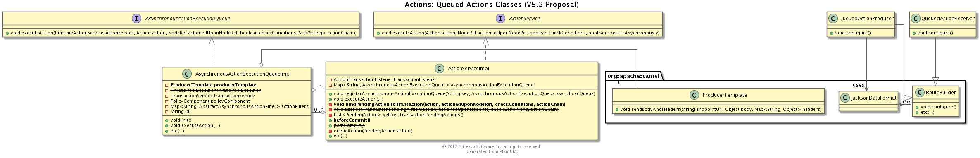Image resolution: width=980 pixels, height=158 pixels.
Task: Click the void bindPendingActionToTransaction method
Action: pyautogui.click(x=450, y=104)
